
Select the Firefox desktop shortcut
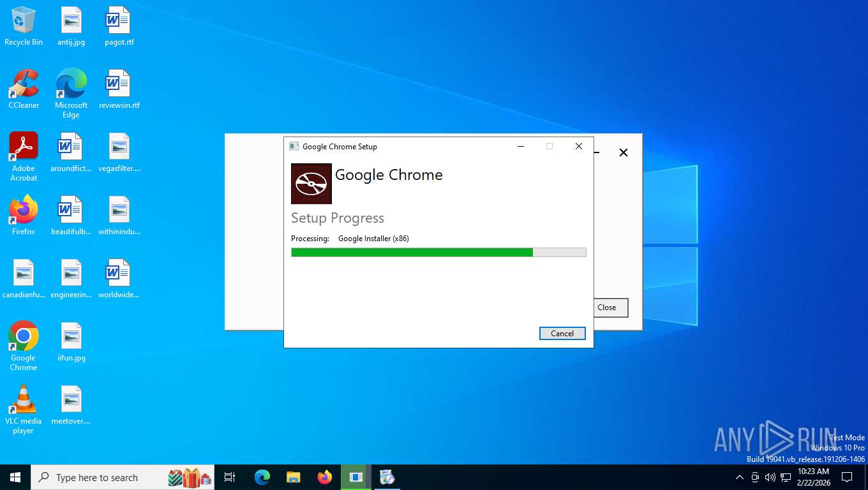[x=24, y=216]
